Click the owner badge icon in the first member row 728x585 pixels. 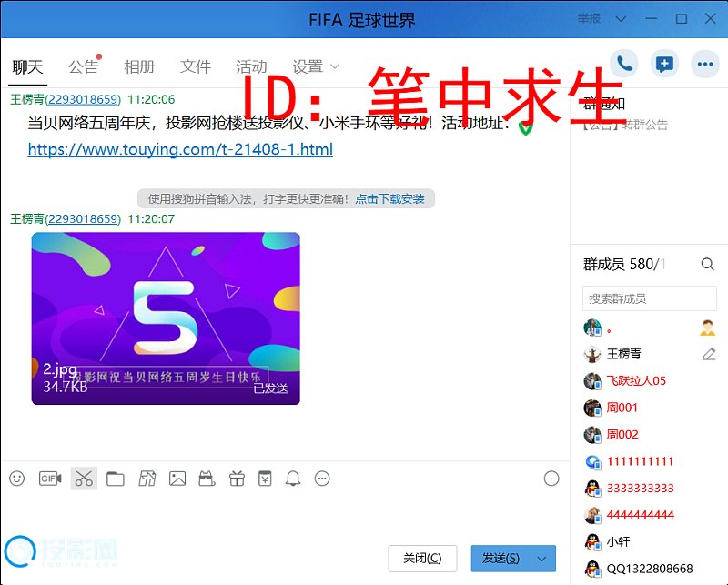[708, 328]
